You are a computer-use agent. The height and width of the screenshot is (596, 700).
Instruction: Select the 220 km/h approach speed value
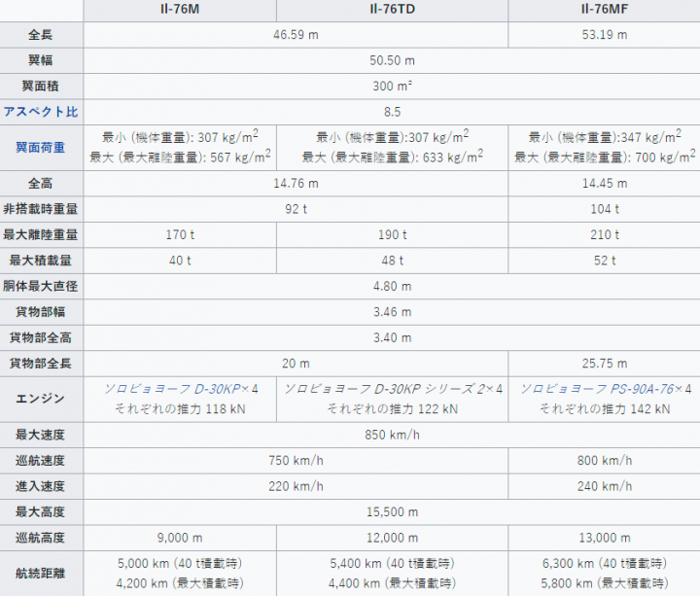tap(296, 486)
